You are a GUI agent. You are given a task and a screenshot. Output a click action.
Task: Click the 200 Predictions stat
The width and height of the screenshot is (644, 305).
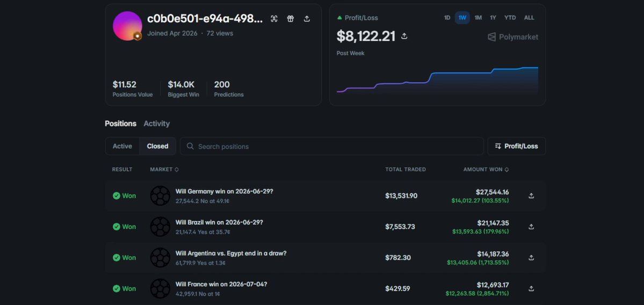tap(229, 89)
